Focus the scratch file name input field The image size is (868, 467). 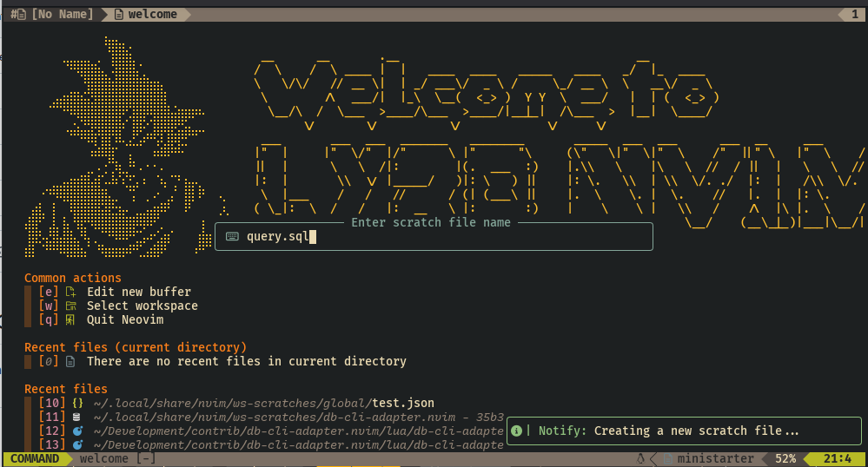coord(434,237)
